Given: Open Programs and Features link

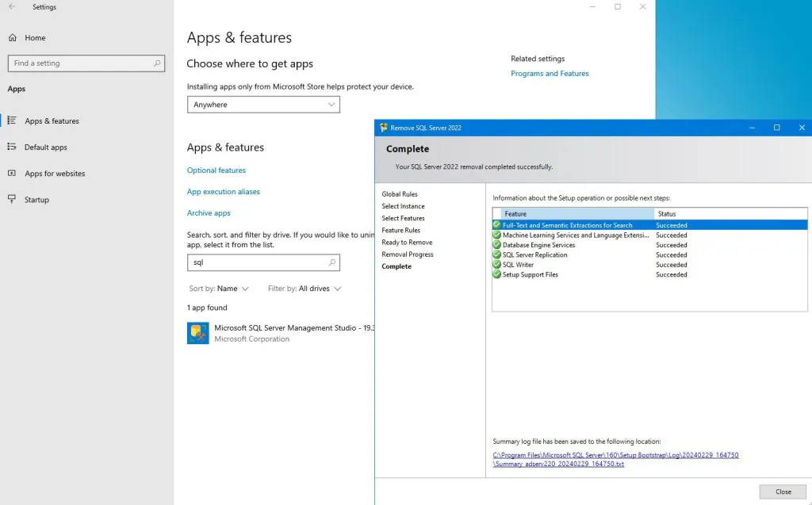Looking at the screenshot, I should coord(550,73).
